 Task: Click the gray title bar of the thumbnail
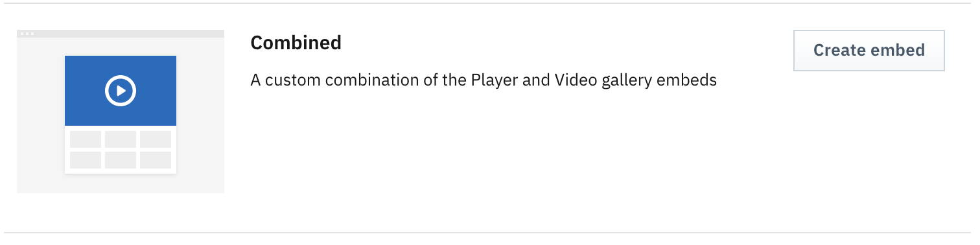point(121,33)
